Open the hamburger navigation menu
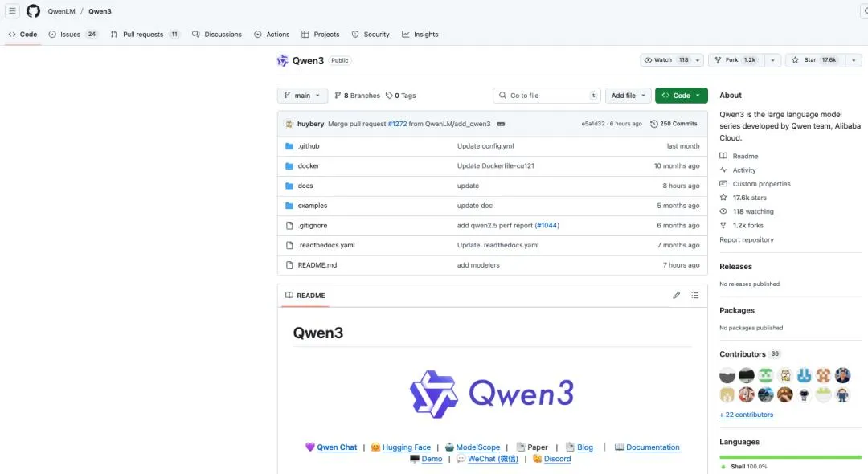The image size is (868, 474). (x=12, y=11)
